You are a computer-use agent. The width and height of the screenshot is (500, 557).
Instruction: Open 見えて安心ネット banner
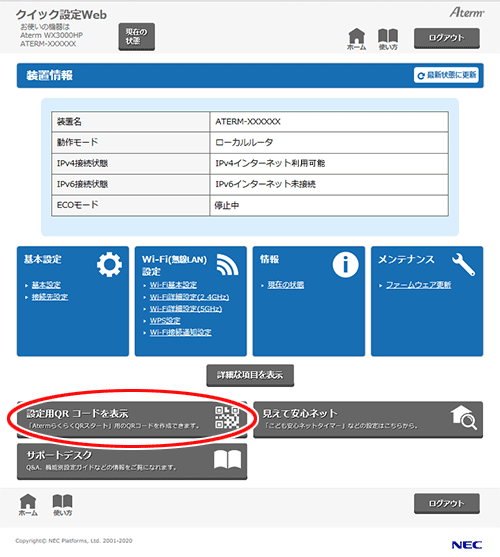tap(368, 420)
